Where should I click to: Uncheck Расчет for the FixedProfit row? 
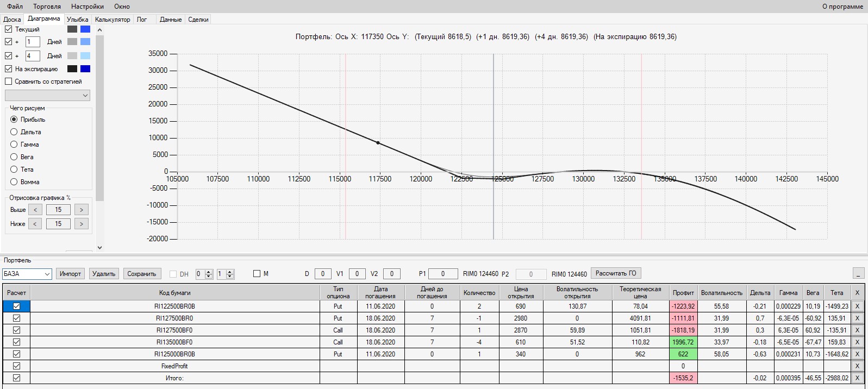click(16, 366)
